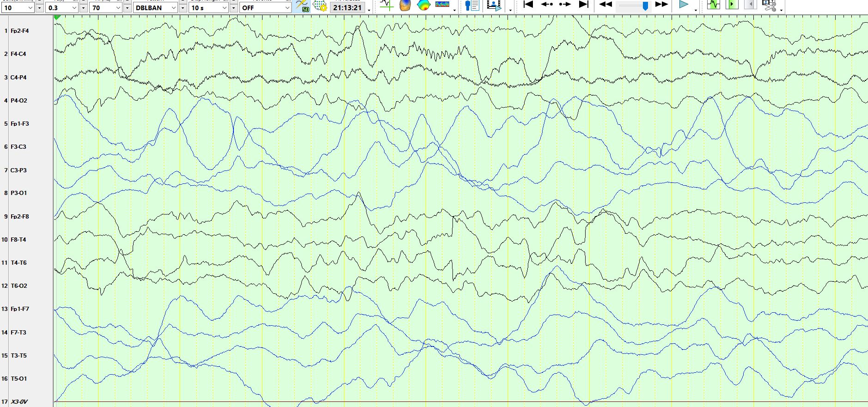Select channel label F4-C4
Screen dimensions: 868x407
[18, 54]
